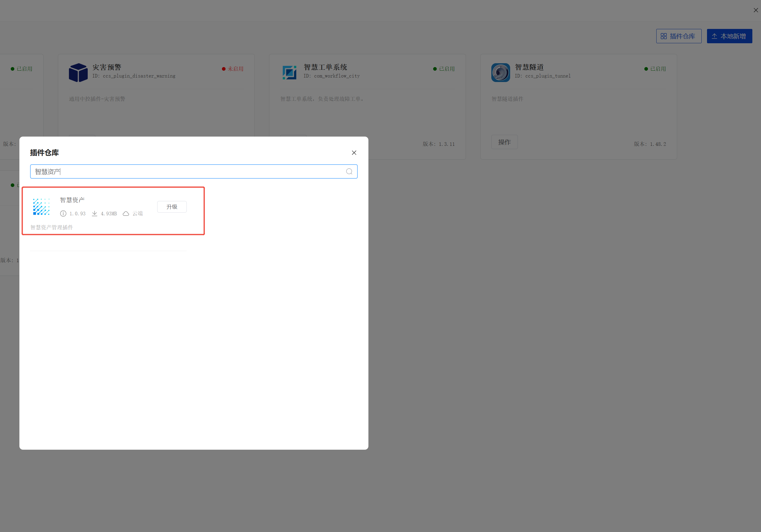Close the 插件仓库 dialog
Viewport: 761px width, 532px height.
[354, 153]
